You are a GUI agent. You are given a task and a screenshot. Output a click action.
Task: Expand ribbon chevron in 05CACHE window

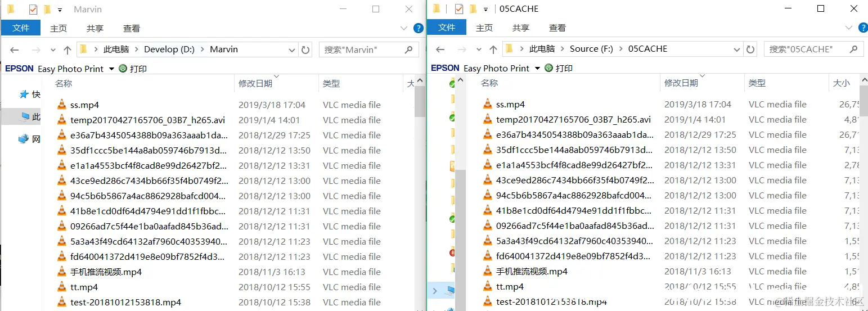click(x=849, y=28)
